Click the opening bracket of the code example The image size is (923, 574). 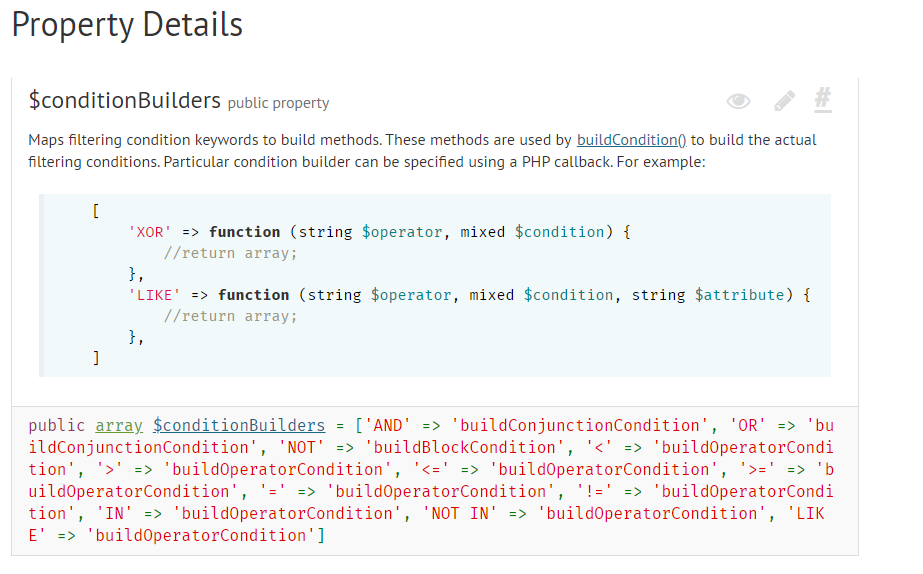point(95,211)
